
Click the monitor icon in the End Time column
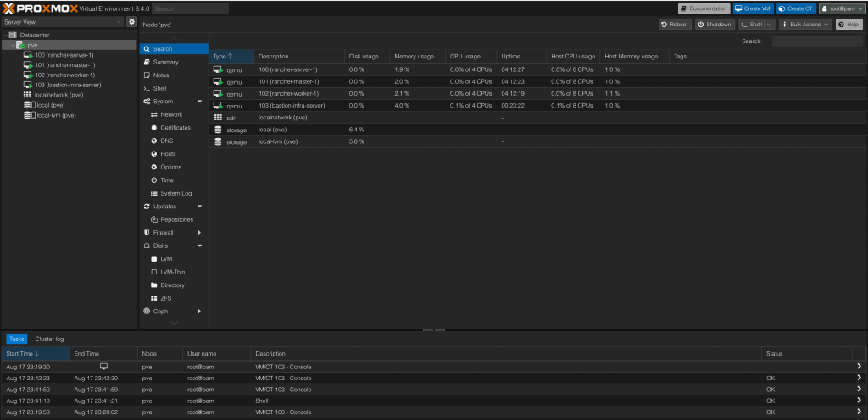point(103,367)
